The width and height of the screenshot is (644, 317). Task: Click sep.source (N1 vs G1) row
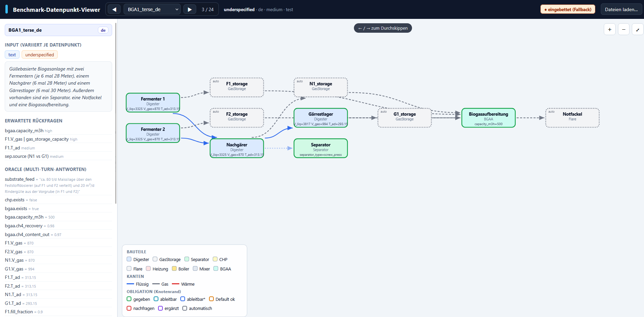tap(58, 156)
